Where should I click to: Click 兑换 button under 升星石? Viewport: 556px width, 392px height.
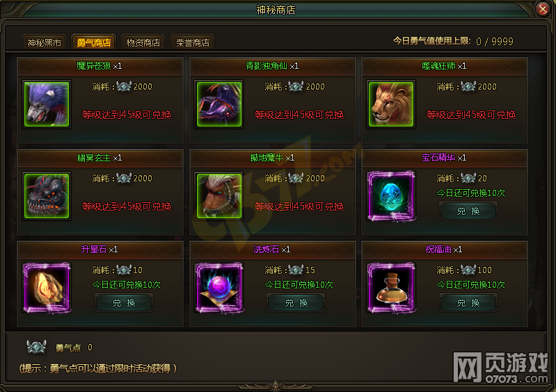[124, 303]
